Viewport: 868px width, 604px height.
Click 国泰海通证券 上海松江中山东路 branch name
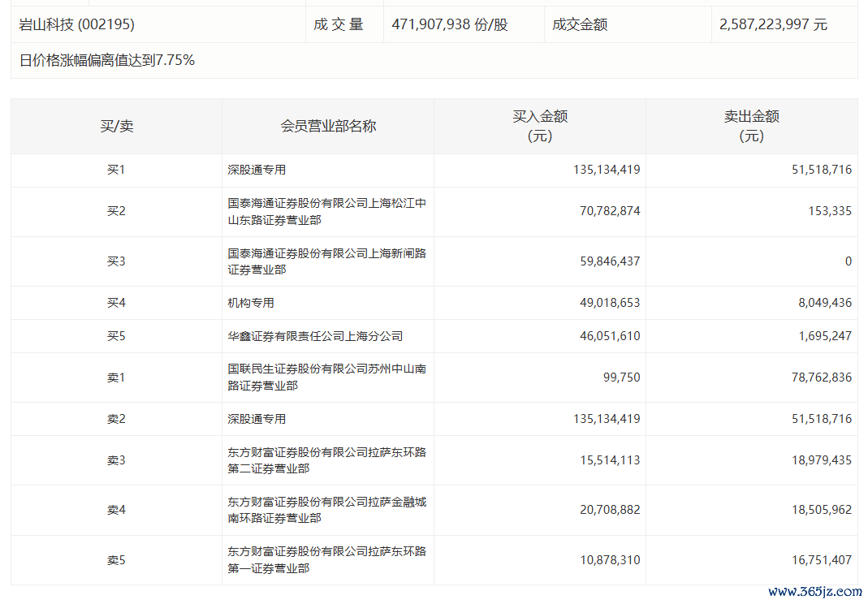tap(327, 212)
